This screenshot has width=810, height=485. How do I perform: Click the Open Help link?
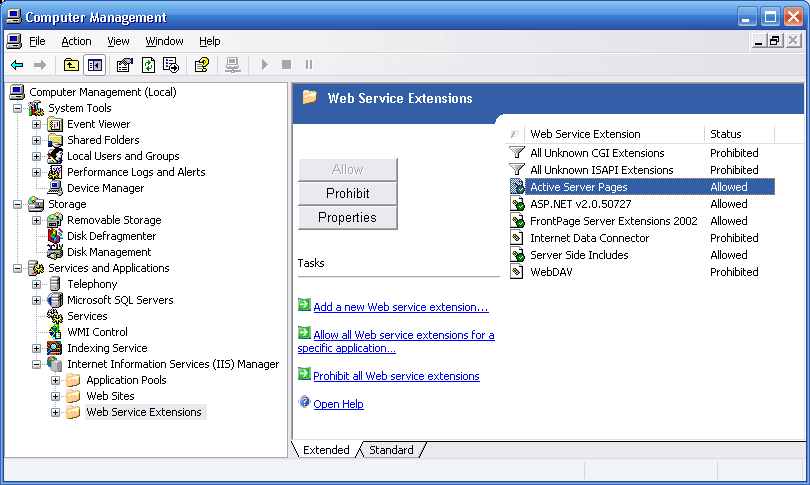[x=338, y=404]
